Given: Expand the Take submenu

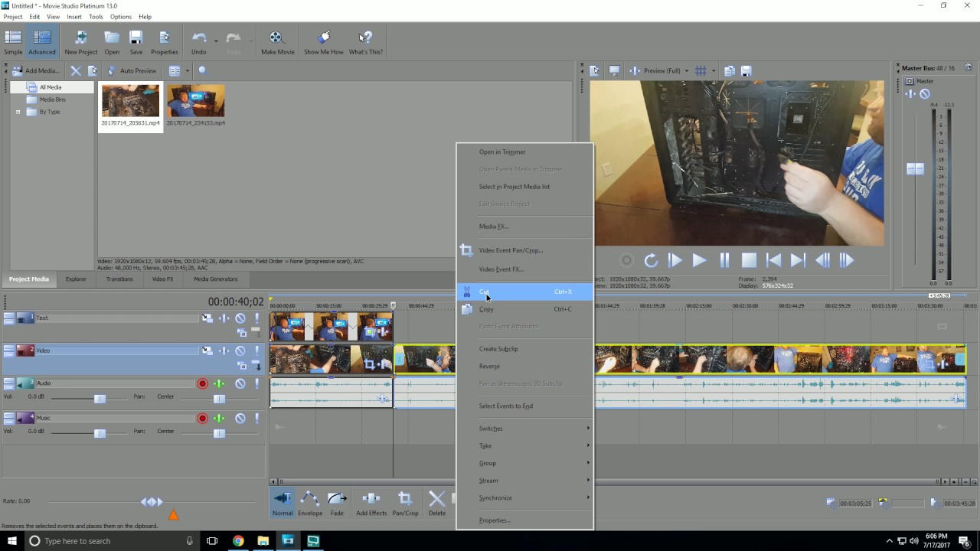Looking at the screenshot, I should click(x=524, y=445).
